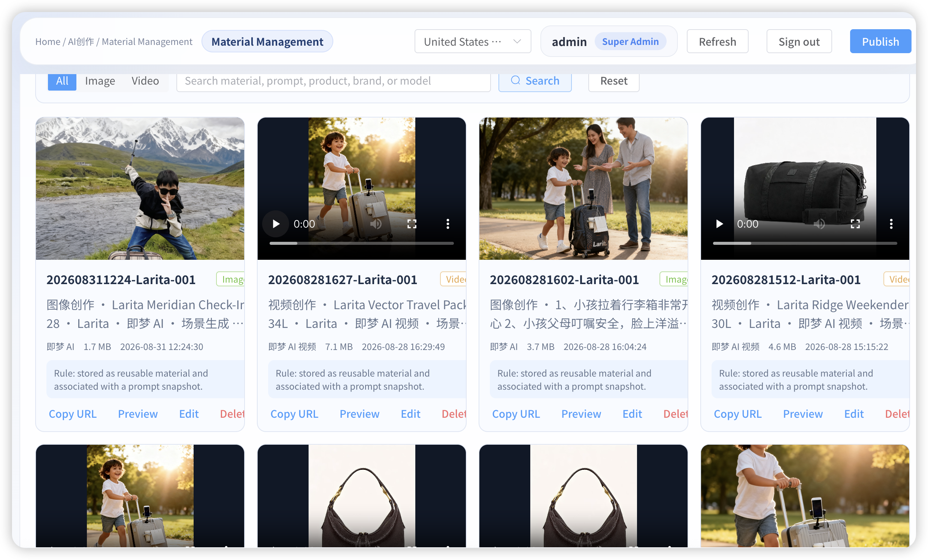Open fullscreen for 202608281512-Larita-001 video
The image size is (928, 560).
coord(855,224)
